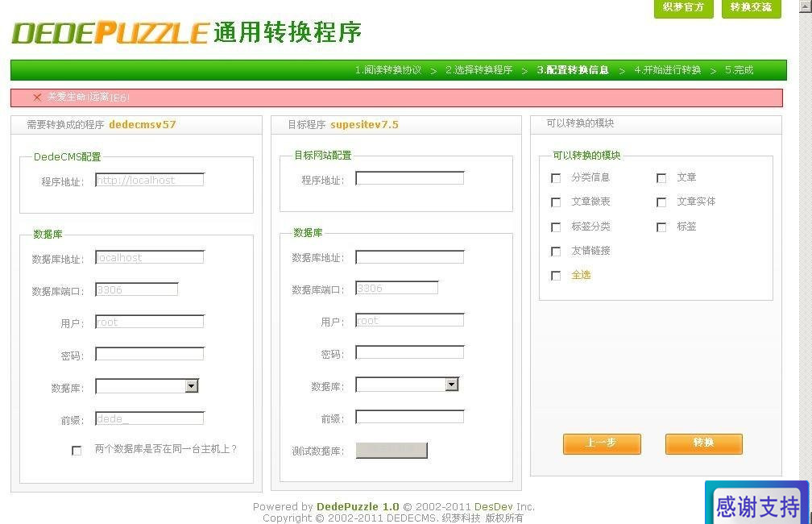Click the supesitev7.5 前缀 field
812x524 pixels.
point(409,418)
